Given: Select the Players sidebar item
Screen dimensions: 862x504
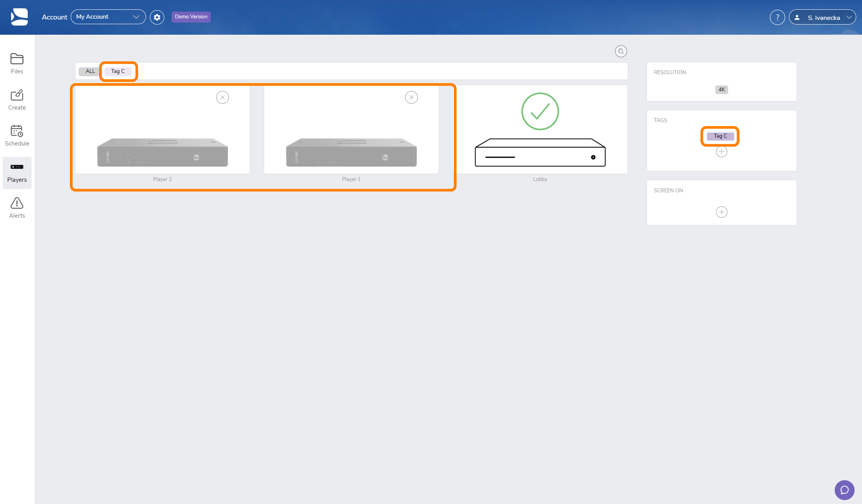Looking at the screenshot, I should pos(17,173).
